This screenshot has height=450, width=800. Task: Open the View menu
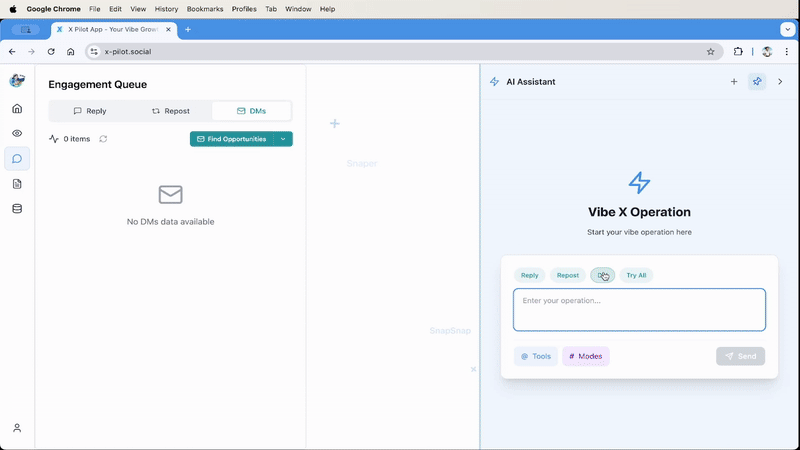(138, 9)
